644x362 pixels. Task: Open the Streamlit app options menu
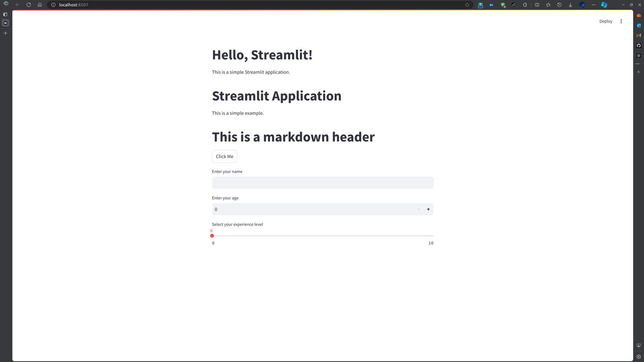click(x=621, y=21)
